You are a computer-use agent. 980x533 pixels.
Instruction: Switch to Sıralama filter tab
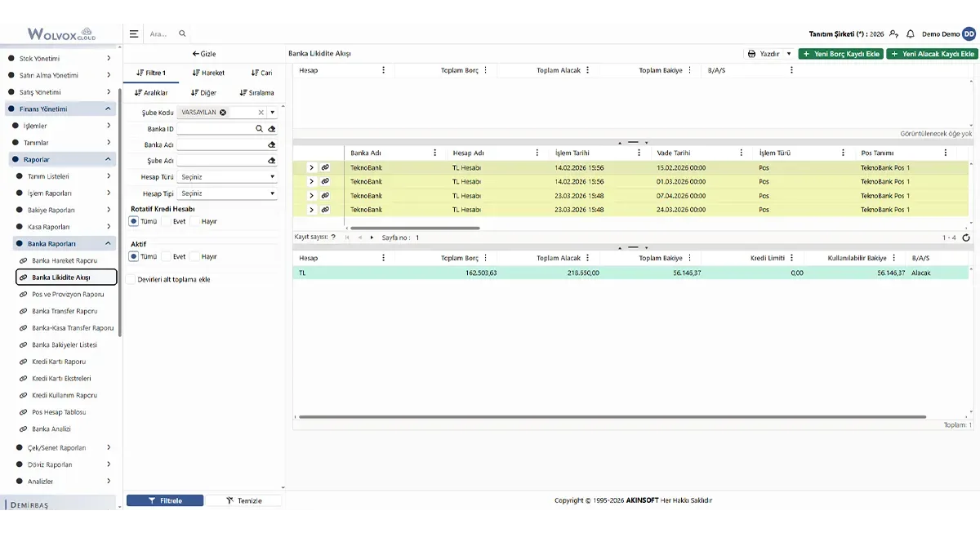(256, 93)
